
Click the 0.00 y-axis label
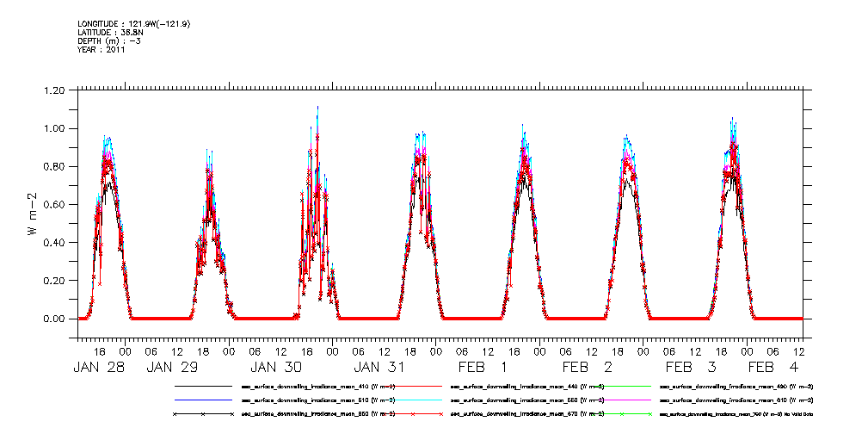(54, 319)
